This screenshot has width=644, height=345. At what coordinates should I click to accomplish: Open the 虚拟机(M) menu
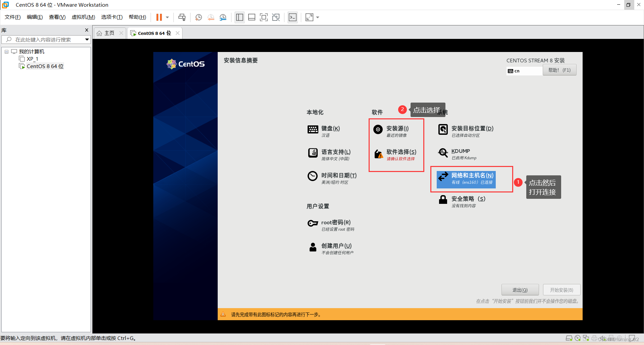tap(83, 17)
